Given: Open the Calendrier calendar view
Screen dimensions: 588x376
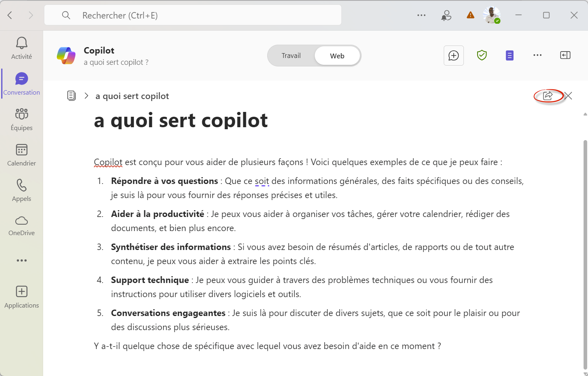Looking at the screenshot, I should [x=22, y=150].
